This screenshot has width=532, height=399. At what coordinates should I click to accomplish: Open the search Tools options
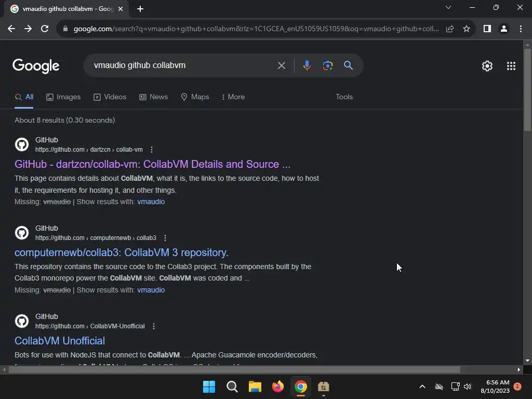[344, 97]
